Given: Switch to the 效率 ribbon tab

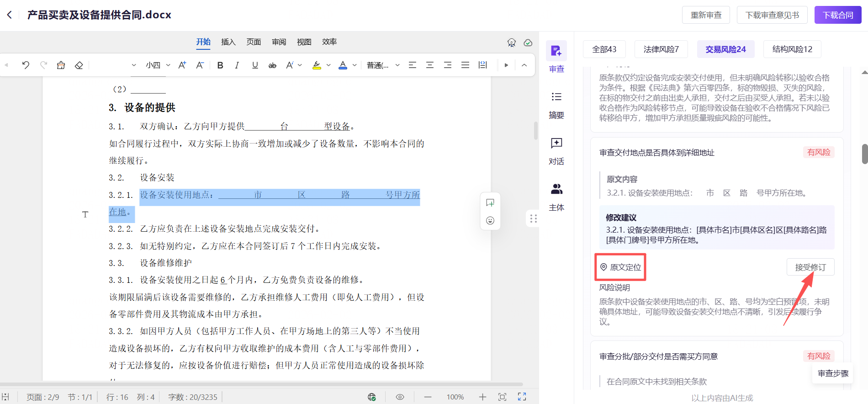Looking at the screenshot, I should click(x=329, y=42).
